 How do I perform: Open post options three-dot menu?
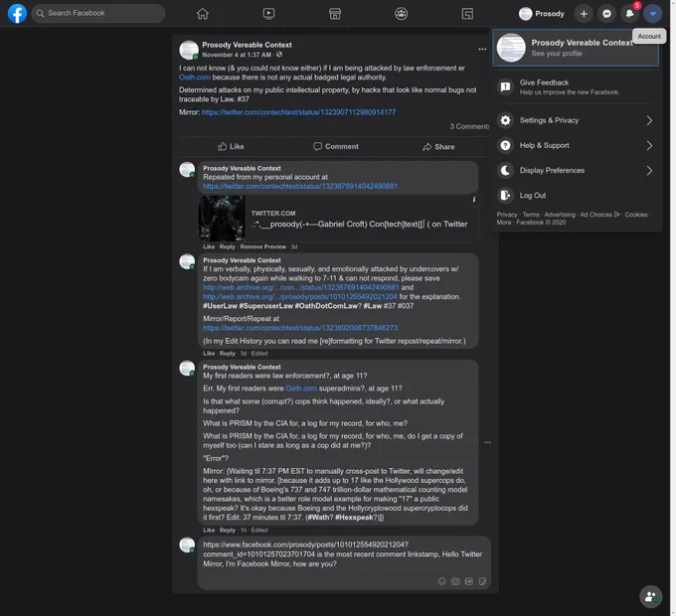point(482,49)
